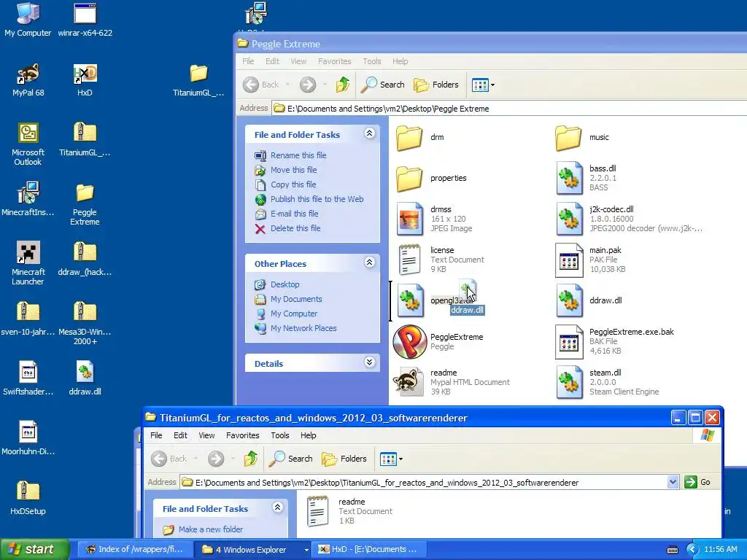This screenshot has width=747, height=560.
Task: Select the MyPal 68 desktop shortcut
Action: pos(28,79)
